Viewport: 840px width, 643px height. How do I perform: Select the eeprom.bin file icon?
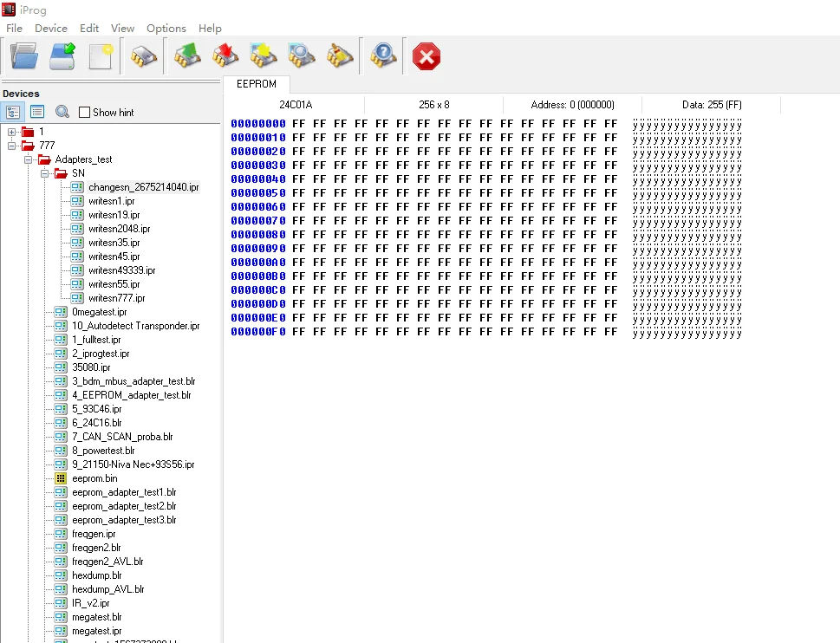tap(61, 478)
